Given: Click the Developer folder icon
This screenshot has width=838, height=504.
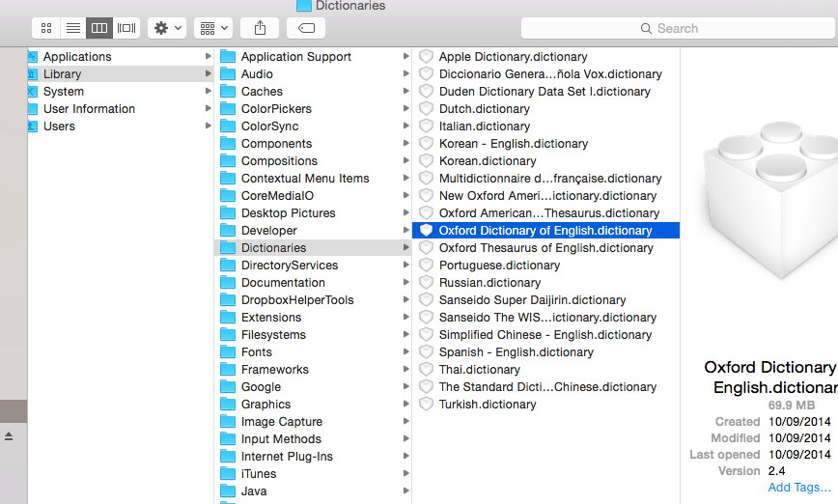Looking at the screenshot, I should click(228, 231).
